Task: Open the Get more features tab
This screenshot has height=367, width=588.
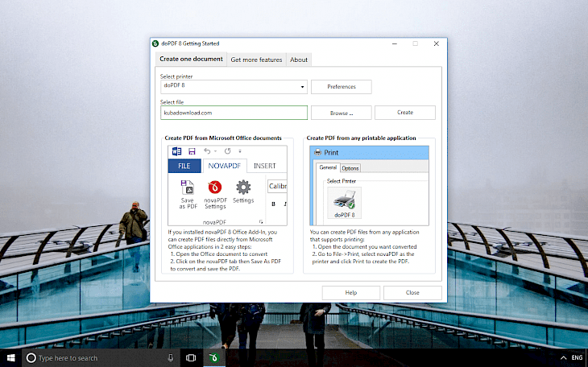Action: click(x=256, y=60)
